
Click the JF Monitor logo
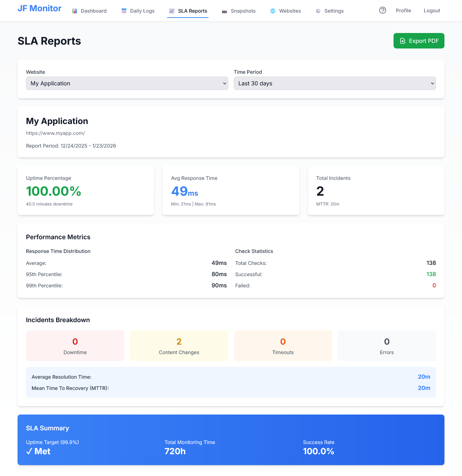click(x=39, y=8)
